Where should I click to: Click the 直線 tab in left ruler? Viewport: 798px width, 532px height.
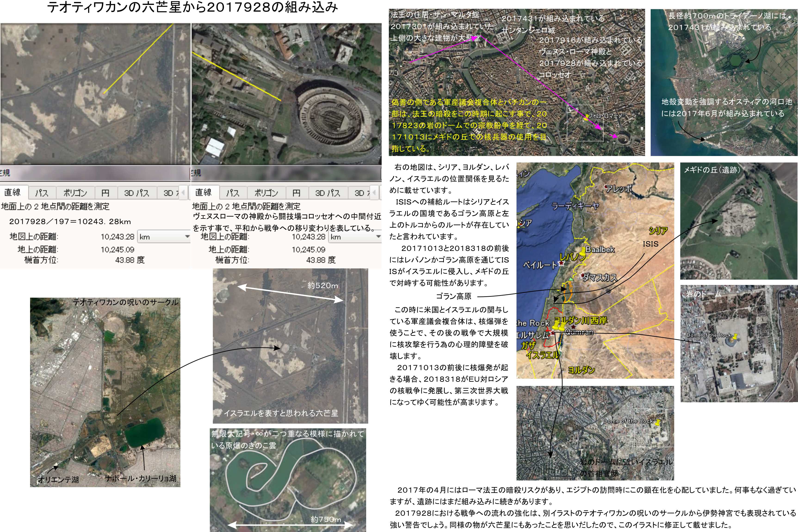click(x=12, y=192)
